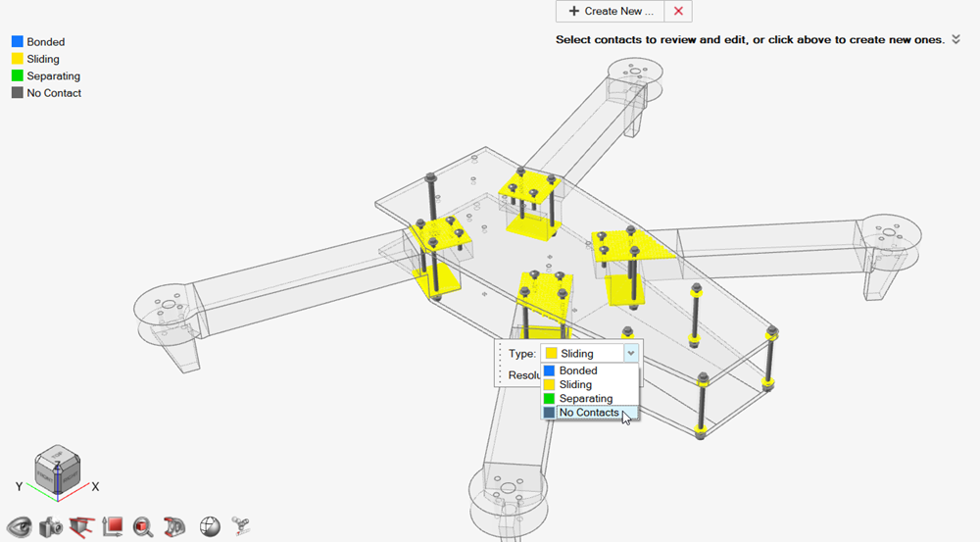The height and width of the screenshot is (542, 980).
Task: Click the dotted drag handle of Type popup
Action: tap(500, 364)
